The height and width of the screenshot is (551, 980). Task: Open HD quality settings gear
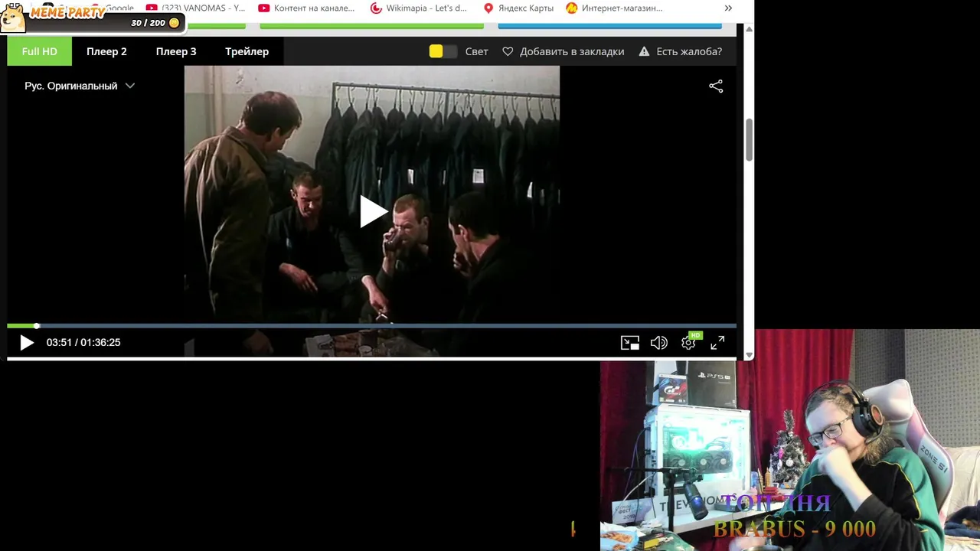pos(688,343)
